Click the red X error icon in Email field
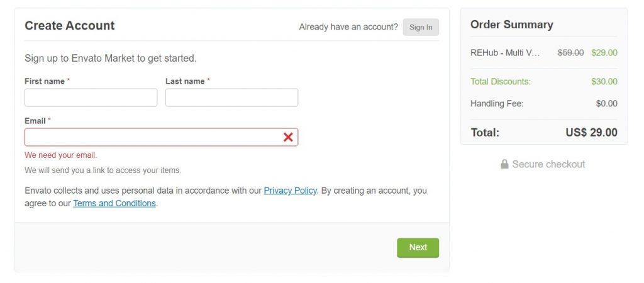The width and height of the screenshot is (644, 283). coord(288,137)
